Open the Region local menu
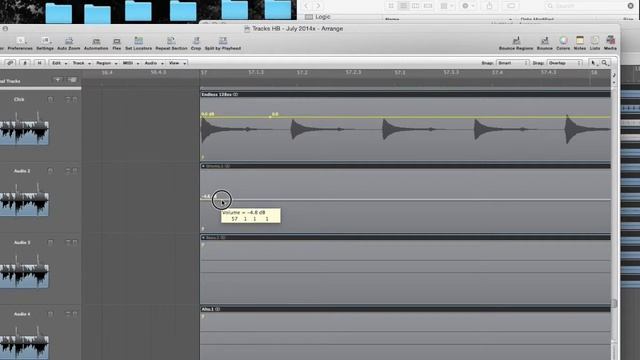 (106, 63)
